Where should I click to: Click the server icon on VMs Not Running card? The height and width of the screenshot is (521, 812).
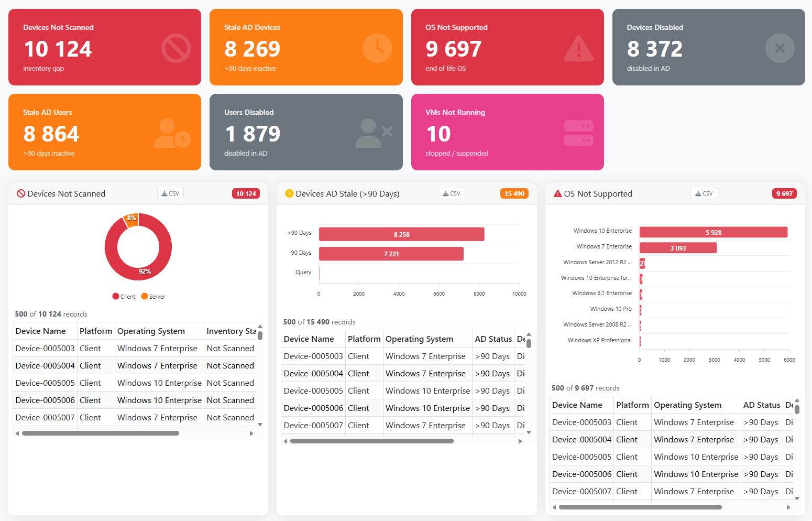pos(578,133)
